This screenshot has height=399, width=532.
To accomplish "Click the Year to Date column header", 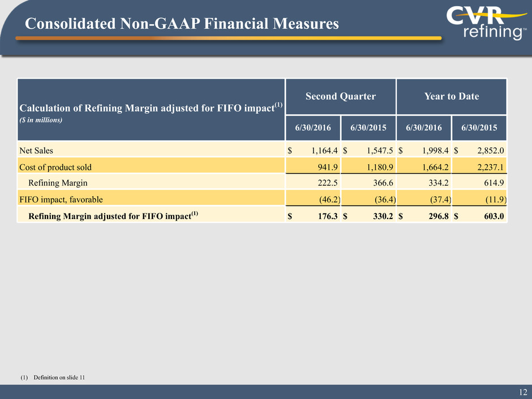I will coord(452,96).
